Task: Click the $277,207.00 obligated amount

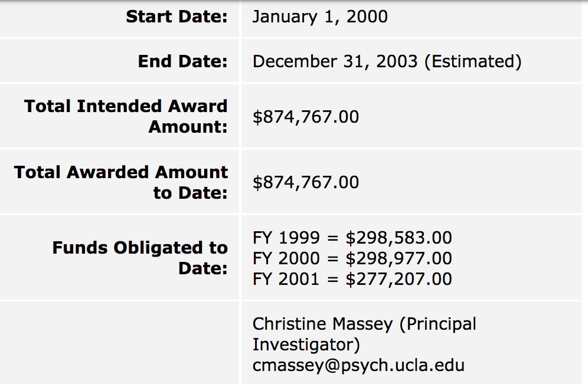Action: click(x=399, y=278)
